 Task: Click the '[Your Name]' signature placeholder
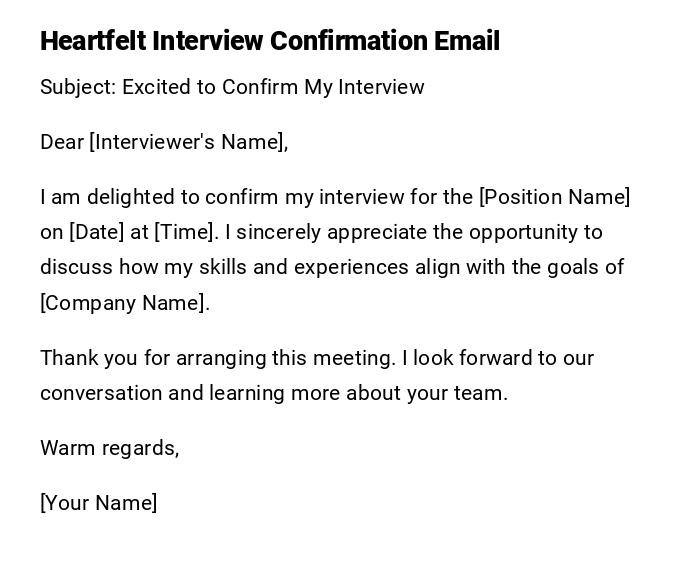98,503
